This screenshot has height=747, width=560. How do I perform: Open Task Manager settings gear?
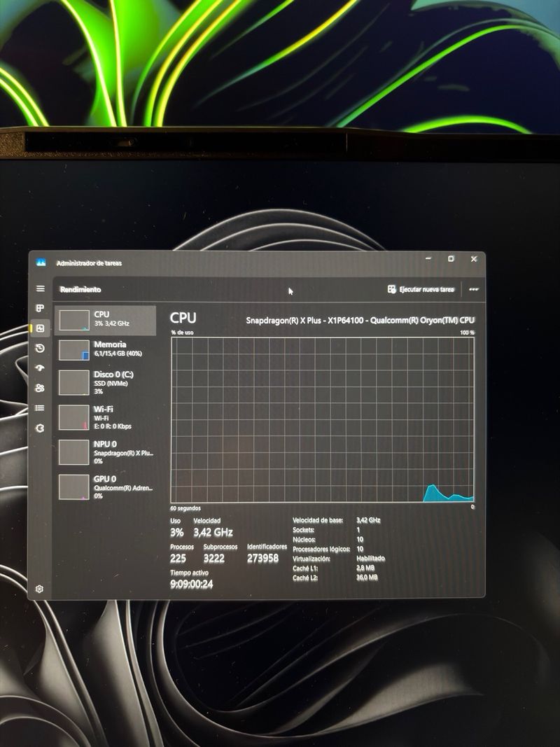pyautogui.click(x=39, y=589)
